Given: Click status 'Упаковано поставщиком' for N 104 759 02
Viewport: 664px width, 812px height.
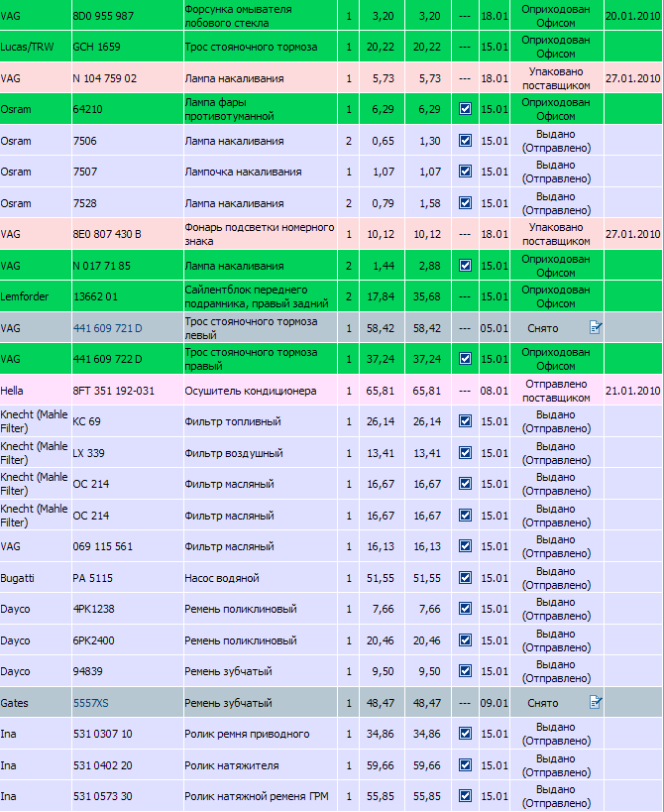Looking at the screenshot, I should 556,78.
